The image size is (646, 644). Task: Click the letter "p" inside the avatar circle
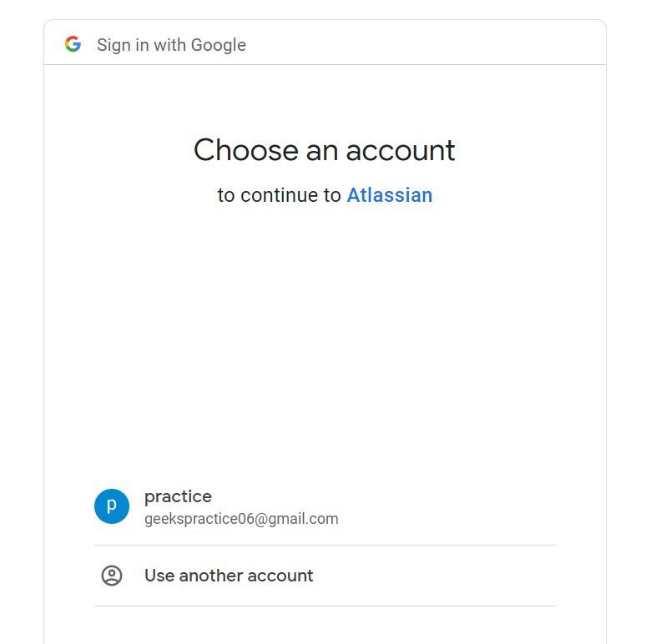click(x=112, y=506)
